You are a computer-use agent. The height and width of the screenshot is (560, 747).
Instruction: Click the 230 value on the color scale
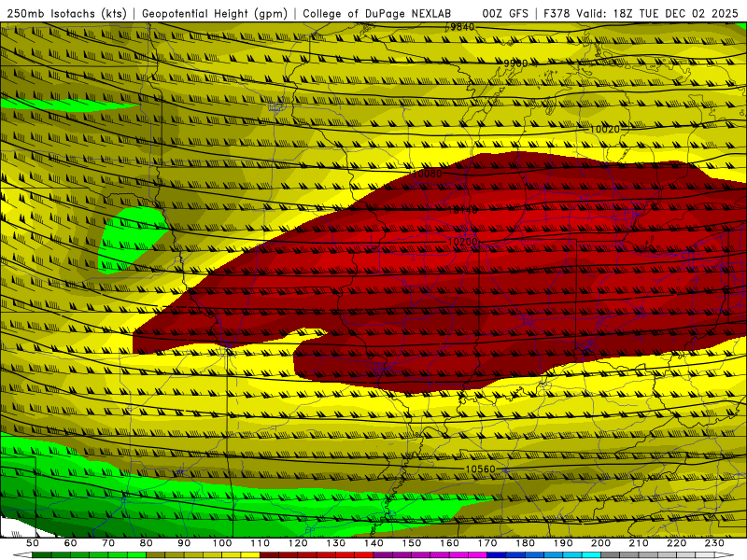(714, 543)
